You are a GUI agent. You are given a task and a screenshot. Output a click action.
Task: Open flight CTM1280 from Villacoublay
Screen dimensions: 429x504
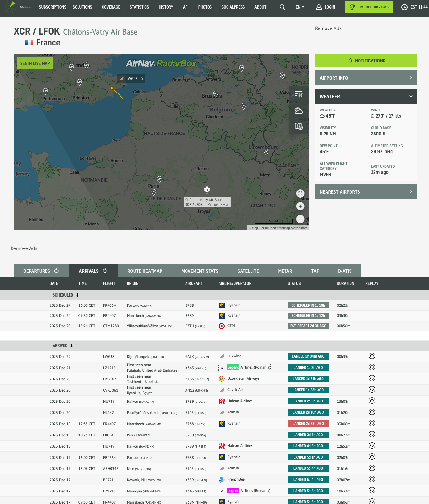[111, 326]
